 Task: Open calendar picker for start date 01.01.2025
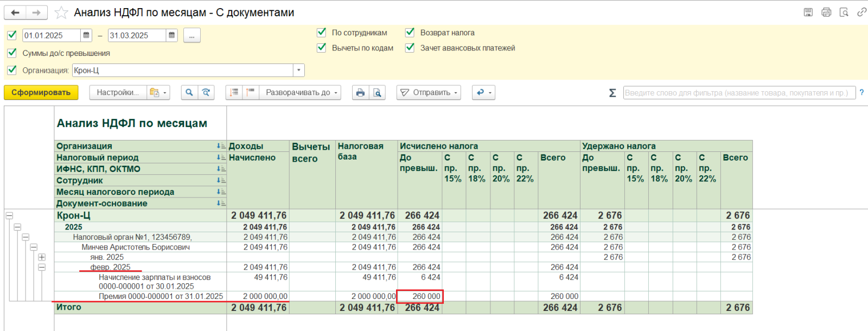click(86, 35)
